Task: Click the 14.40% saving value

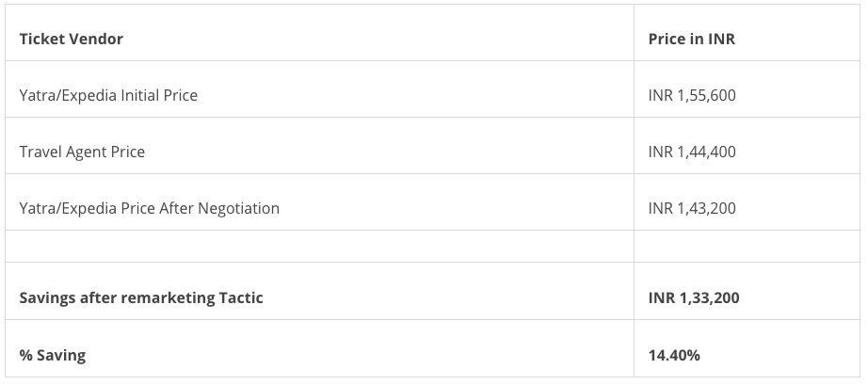Action: pos(674,355)
